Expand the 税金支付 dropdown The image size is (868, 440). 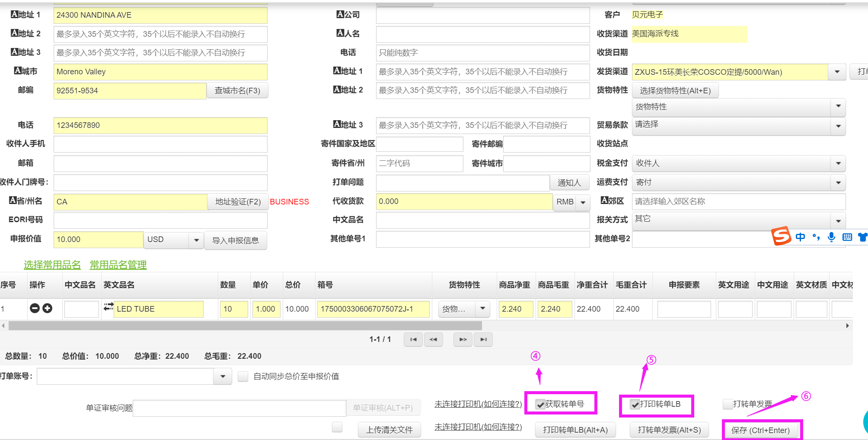(838, 163)
